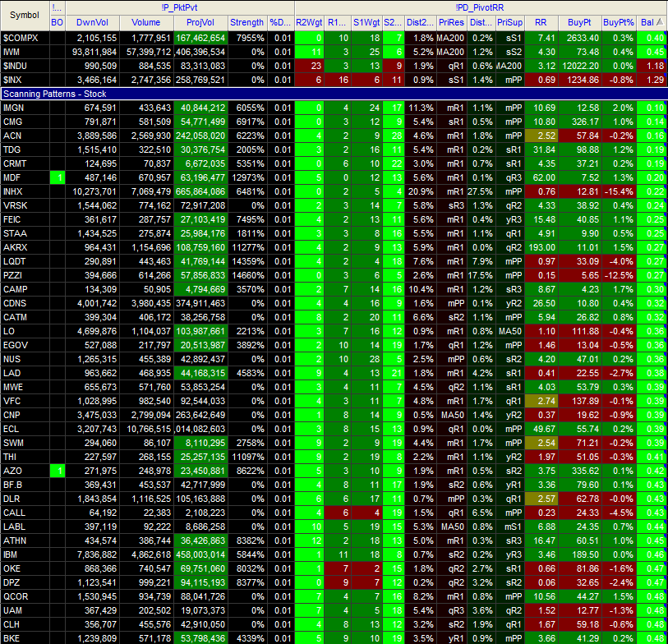Click the RR value 0.06 for DPZ
This screenshot has width=668, height=644.
pyautogui.click(x=541, y=583)
